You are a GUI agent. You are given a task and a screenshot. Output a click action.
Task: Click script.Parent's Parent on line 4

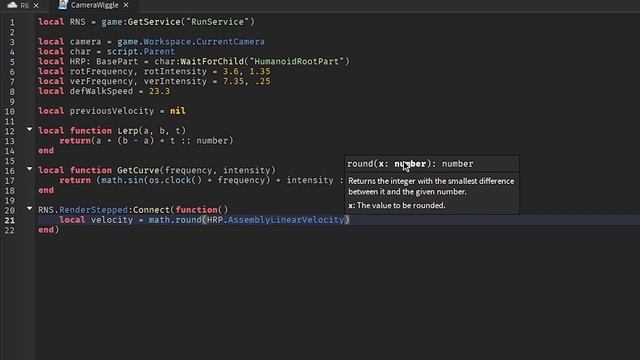[x=159, y=51]
